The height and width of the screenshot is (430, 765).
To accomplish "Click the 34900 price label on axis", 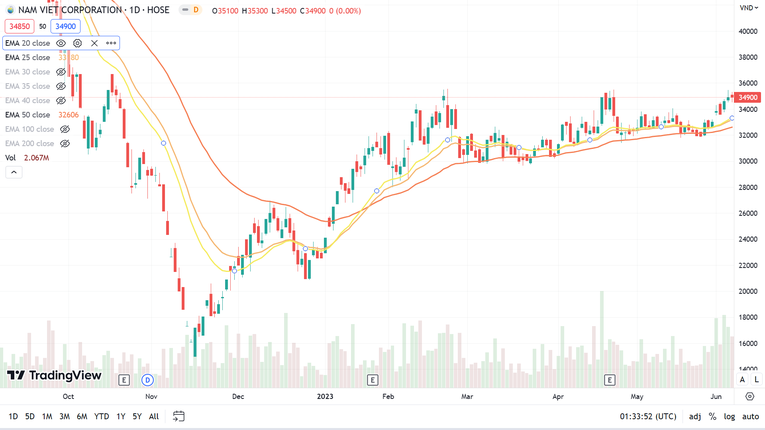I will click(747, 97).
